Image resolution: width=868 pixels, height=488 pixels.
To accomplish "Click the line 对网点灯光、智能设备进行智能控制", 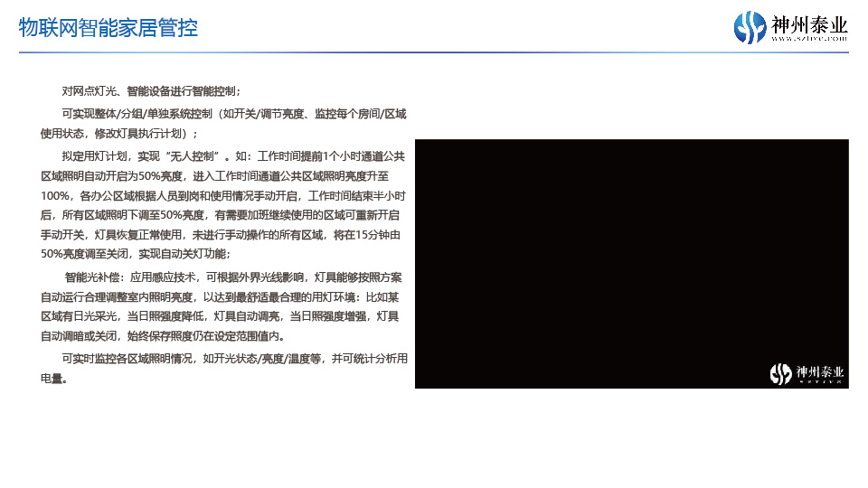I will pyautogui.click(x=151, y=91).
